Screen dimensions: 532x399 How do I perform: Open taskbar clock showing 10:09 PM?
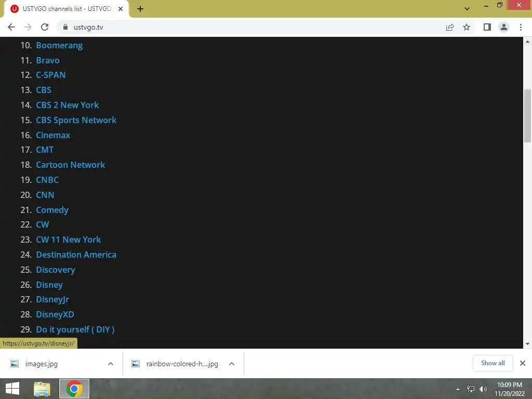509,389
